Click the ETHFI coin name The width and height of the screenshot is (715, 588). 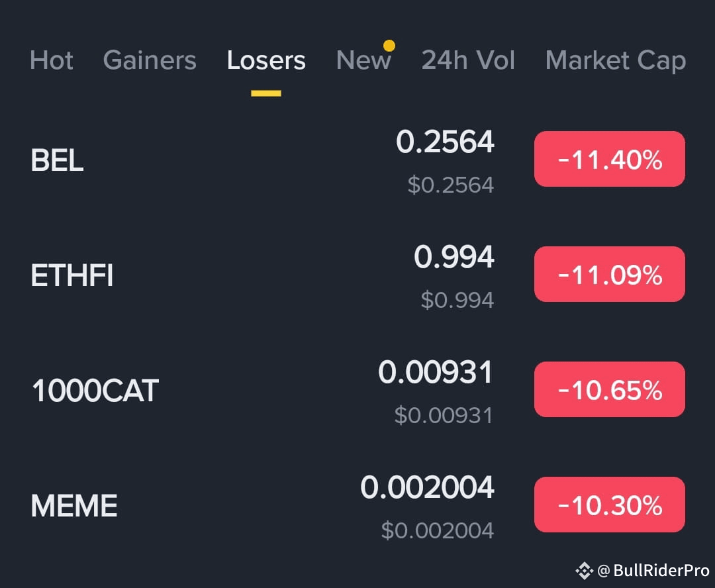pos(71,275)
